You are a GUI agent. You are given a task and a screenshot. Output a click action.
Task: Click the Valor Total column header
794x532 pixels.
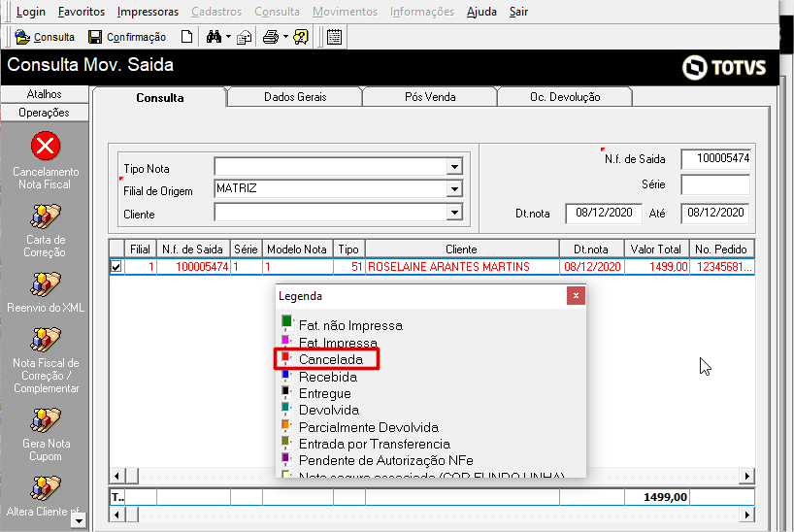[656, 249]
